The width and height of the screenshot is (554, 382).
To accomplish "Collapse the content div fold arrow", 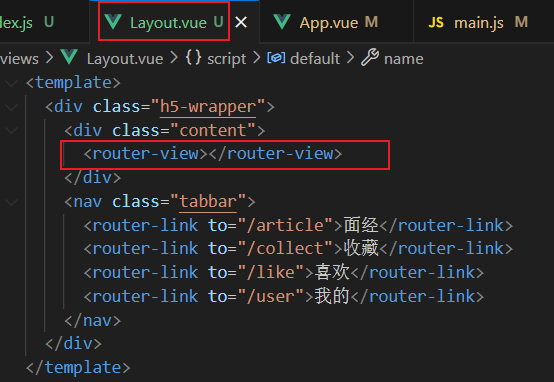I will [11, 131].
